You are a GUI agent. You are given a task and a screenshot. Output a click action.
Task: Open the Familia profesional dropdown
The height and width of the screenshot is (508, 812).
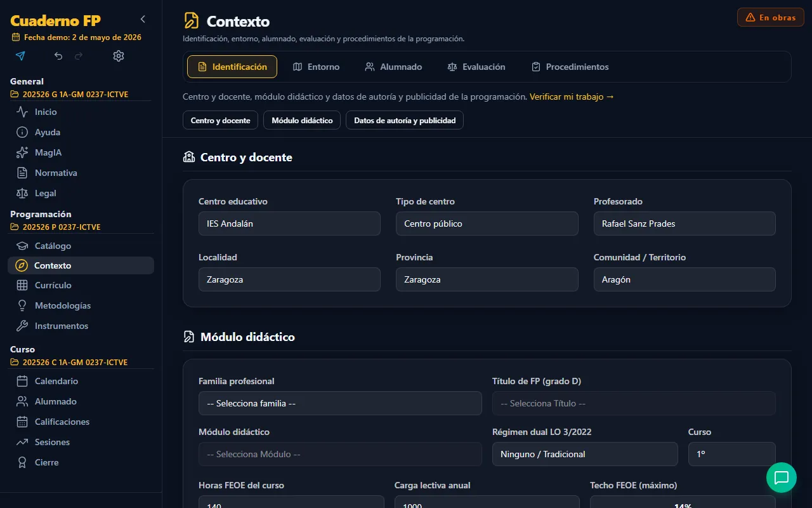340,403
